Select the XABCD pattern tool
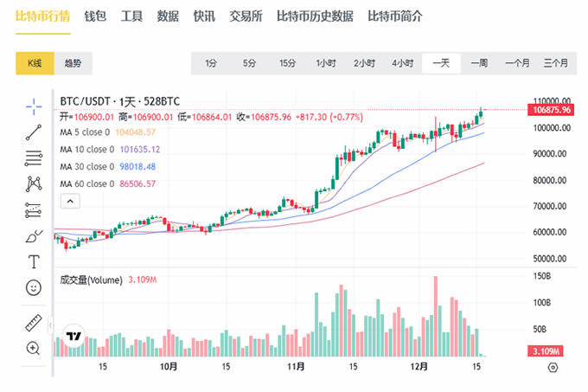 point(34,183)
